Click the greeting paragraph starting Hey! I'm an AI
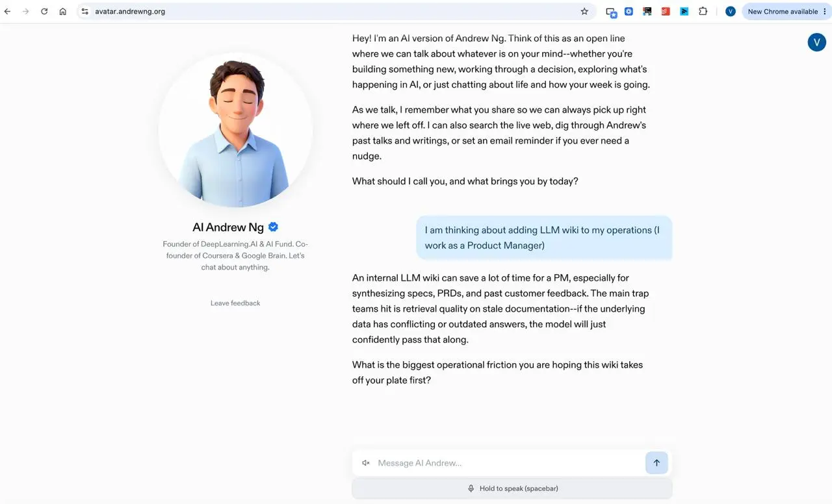832x504 pixels. [x=501, y=62]
